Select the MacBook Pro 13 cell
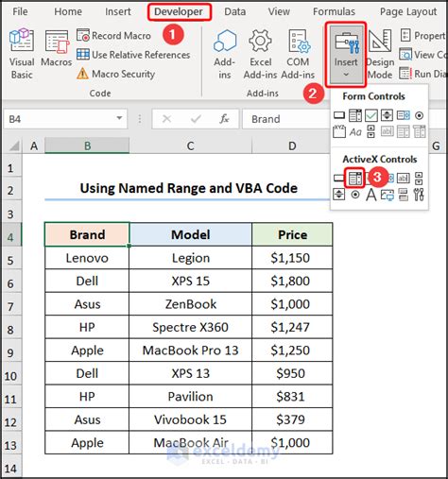The height and width of the screenshot is (479, 448). tap(191, 351)
